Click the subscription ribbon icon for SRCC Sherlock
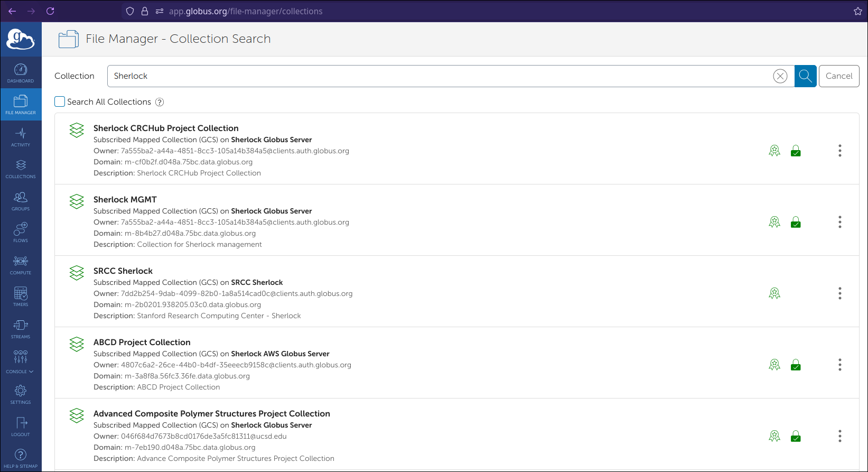 pyautogui.click(x=774, y=293)
